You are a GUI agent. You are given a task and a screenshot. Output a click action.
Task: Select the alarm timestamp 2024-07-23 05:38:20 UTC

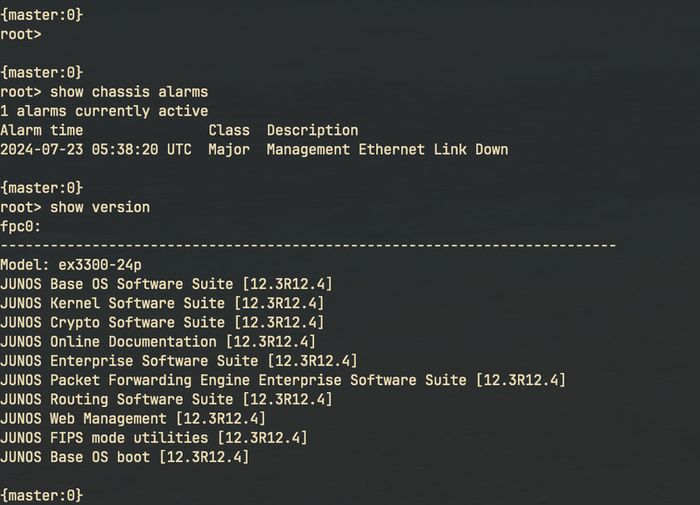96,150
